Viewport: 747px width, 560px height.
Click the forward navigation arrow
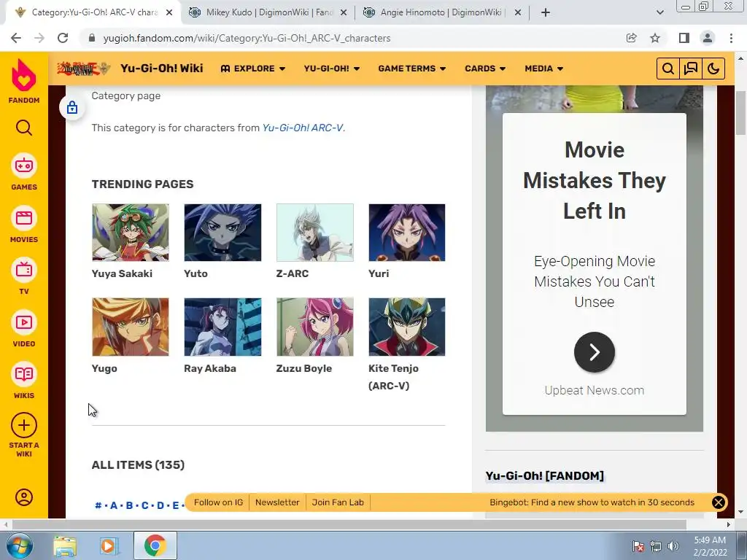pyautogui.click(x=39, y=38)
